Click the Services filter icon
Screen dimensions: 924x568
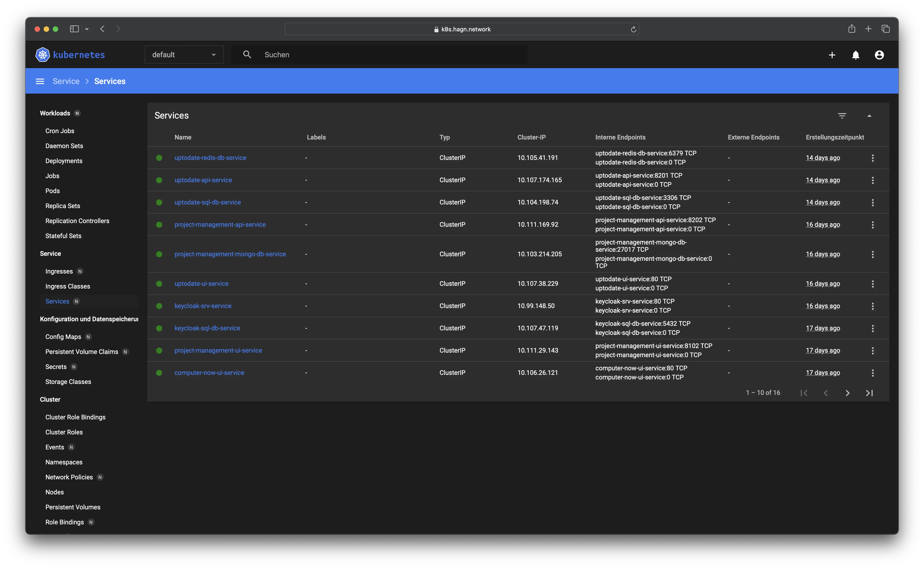[842, 116]
